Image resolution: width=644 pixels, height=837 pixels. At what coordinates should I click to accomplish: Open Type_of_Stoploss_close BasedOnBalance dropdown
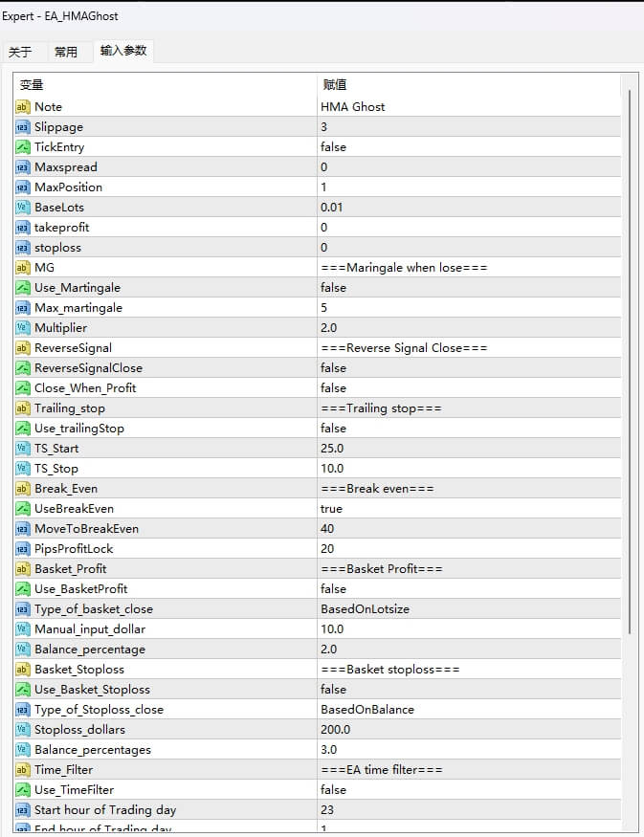coord(366,710)
